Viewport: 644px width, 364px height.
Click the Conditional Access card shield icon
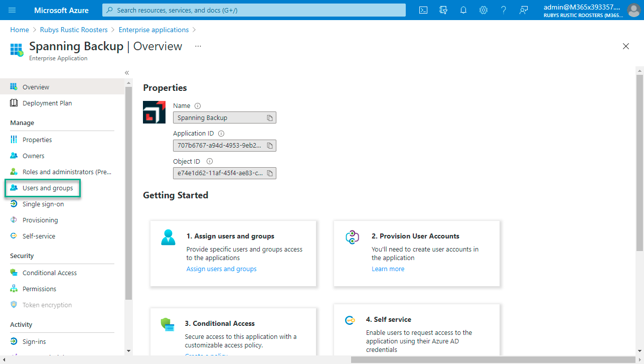click(168, 324)
